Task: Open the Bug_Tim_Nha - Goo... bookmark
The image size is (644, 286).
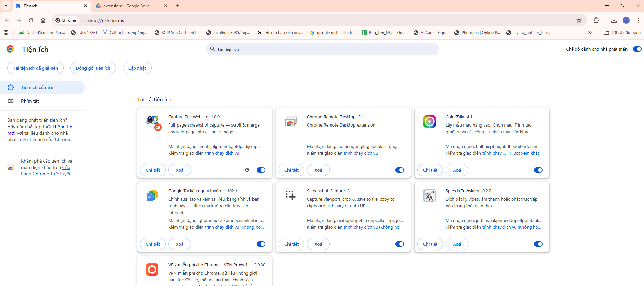Action: (x=385, y=33)
